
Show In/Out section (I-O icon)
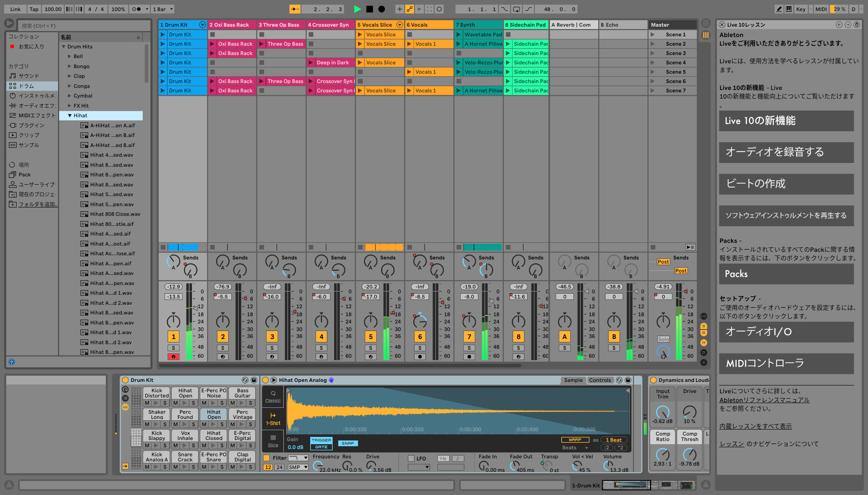[704, 316]
